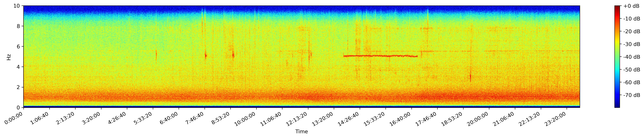644x138 pixels.
Task: Click the 'Time' x-axis title
Action: (301, 132)
